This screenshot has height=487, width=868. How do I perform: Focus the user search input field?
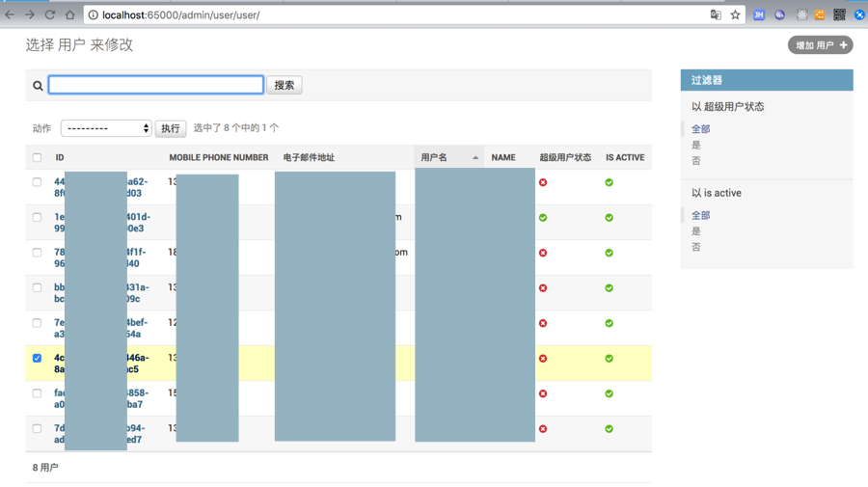coord(156,85)
